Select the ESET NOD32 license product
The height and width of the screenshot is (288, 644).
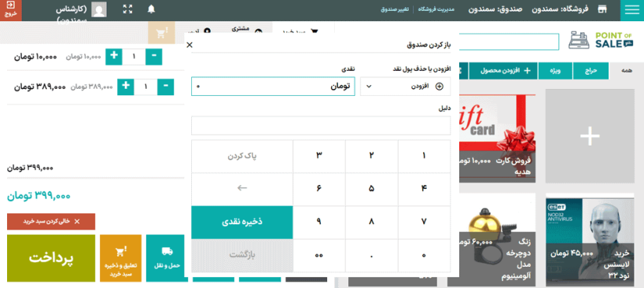[591, 239]
